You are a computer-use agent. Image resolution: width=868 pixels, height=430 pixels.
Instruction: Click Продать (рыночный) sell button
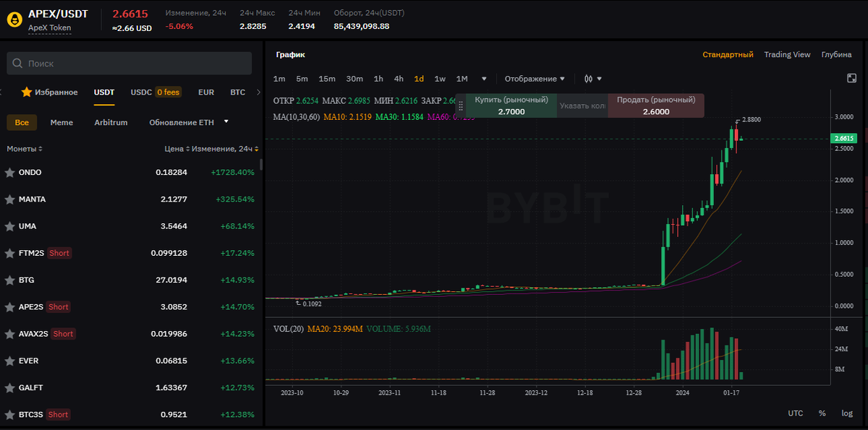(656, 106)
